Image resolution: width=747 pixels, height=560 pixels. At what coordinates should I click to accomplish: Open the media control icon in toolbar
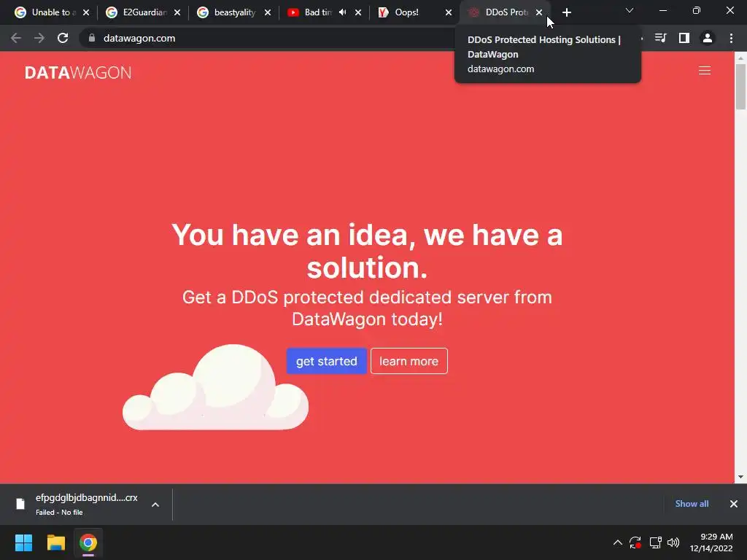660,38
